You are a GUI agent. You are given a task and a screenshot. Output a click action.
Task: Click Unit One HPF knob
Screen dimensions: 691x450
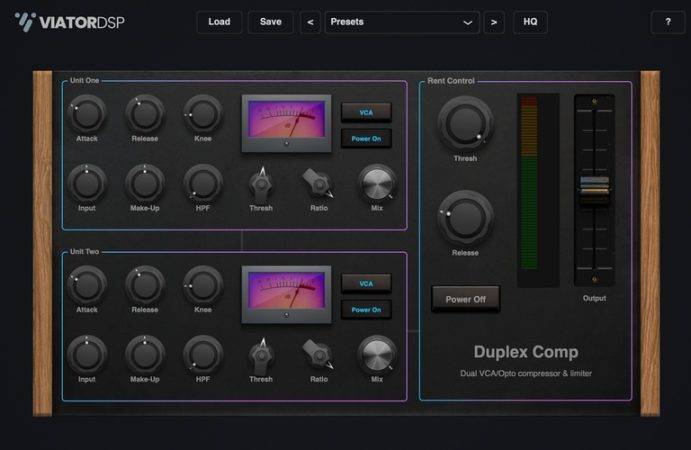[203, 184]
